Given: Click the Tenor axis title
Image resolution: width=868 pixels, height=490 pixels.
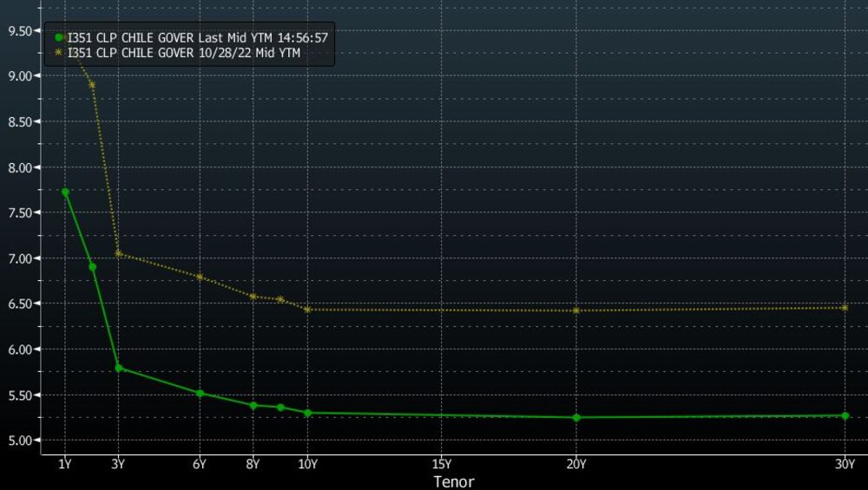Looking at the screenshot, I should pyautogui.click(x=454, y=481).
